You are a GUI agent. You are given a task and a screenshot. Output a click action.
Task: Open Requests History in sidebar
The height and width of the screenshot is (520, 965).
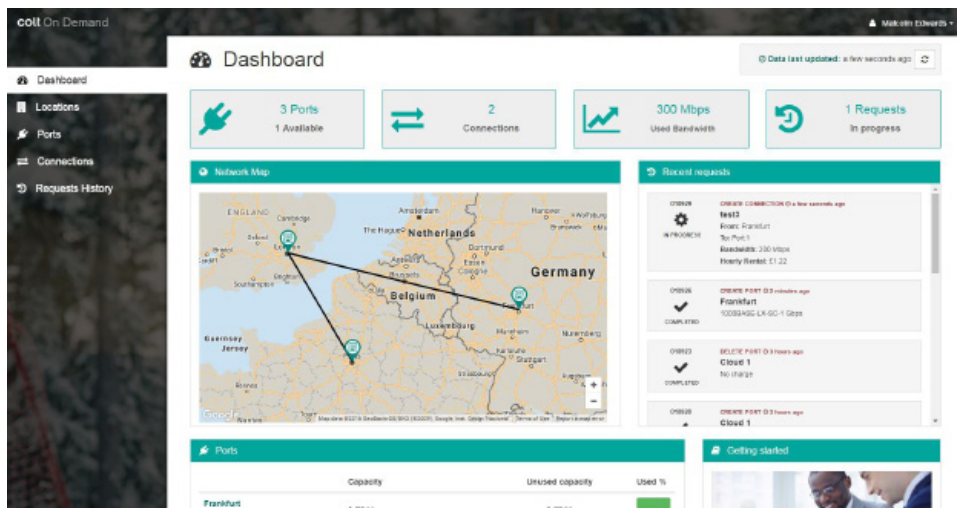click(x=74, y=188)
